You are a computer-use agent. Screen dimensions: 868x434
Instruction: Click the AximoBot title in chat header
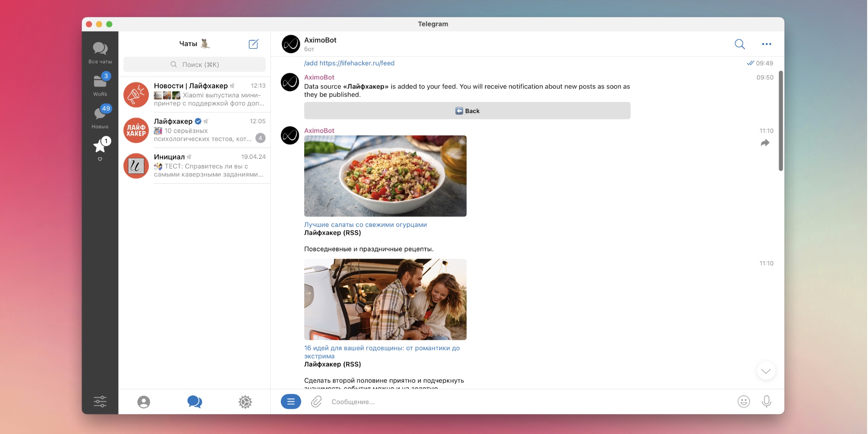(x=320, y=40)
